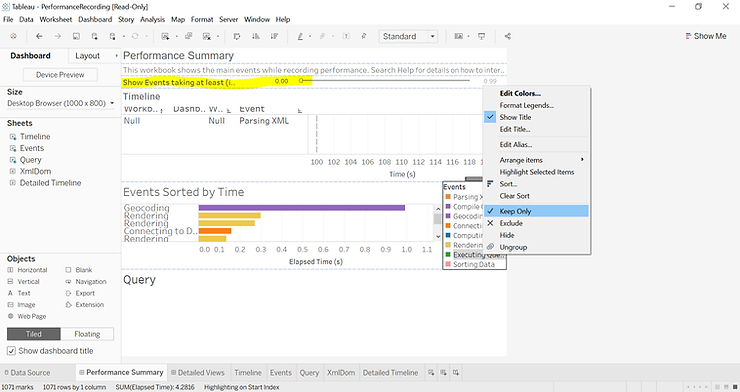Click the Swap Rows and Columns icon
The height and width of the screenshot is (392, 740).
(237, 36)
